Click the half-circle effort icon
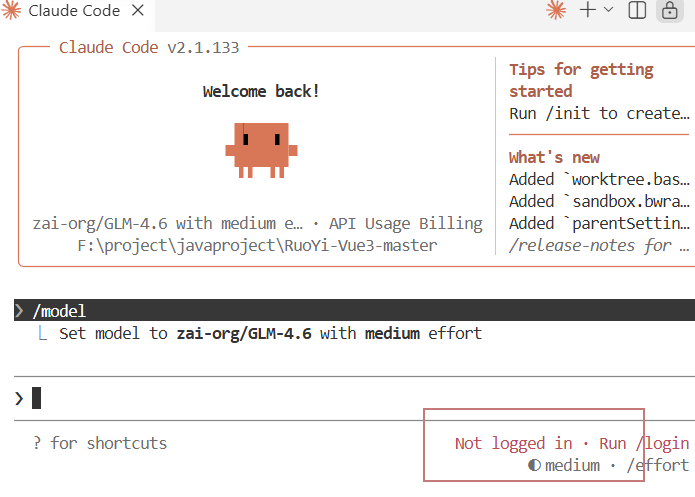The image size is (695, 497). (535, 465)
